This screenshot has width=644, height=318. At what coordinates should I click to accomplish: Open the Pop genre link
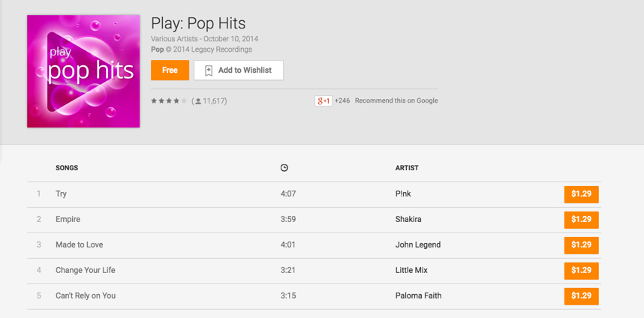[158, 49]
